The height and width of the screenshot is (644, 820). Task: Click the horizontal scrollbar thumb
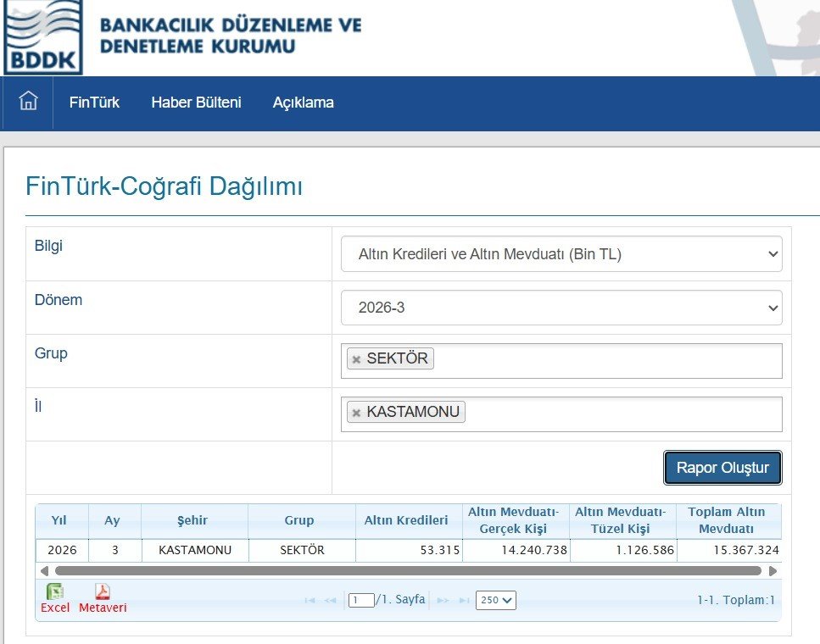[408, 571]
